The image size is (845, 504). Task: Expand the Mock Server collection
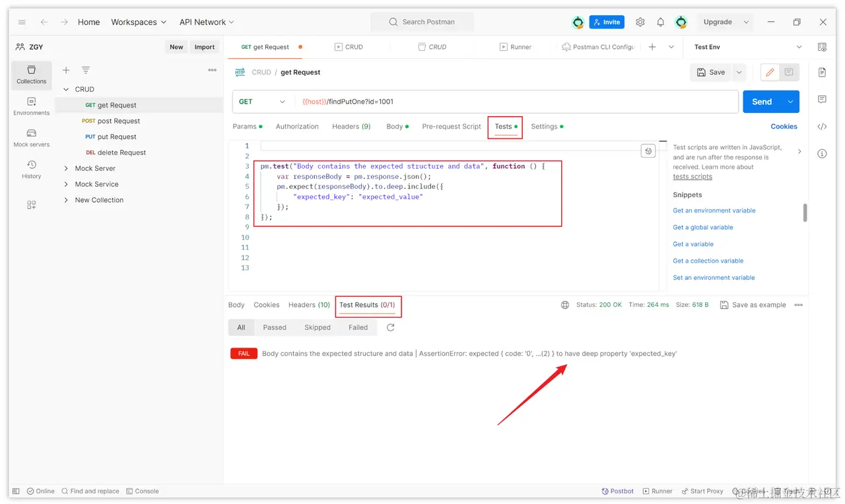(66, 168)
